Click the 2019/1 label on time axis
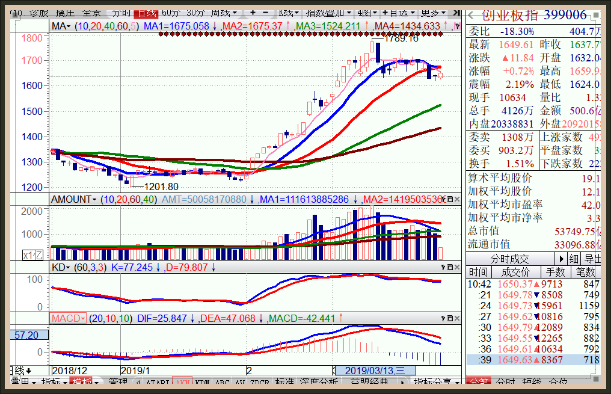 (136, 371)
